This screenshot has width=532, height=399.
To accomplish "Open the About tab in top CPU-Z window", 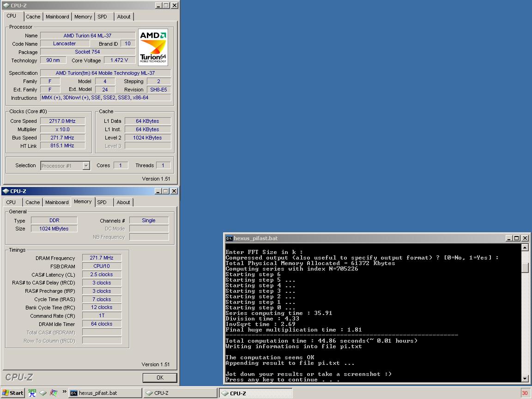I will point(123,17).
